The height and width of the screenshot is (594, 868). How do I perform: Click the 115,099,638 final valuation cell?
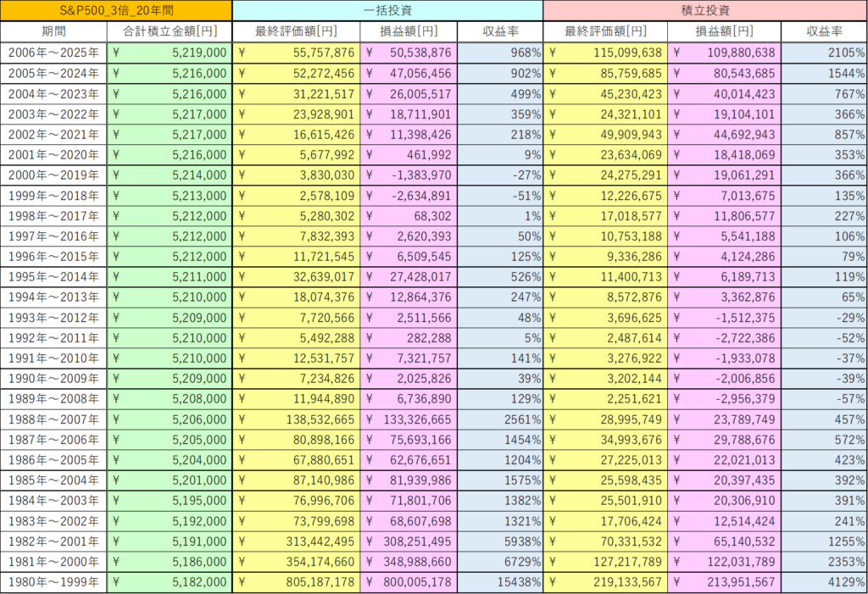click(x=605, y=53)
